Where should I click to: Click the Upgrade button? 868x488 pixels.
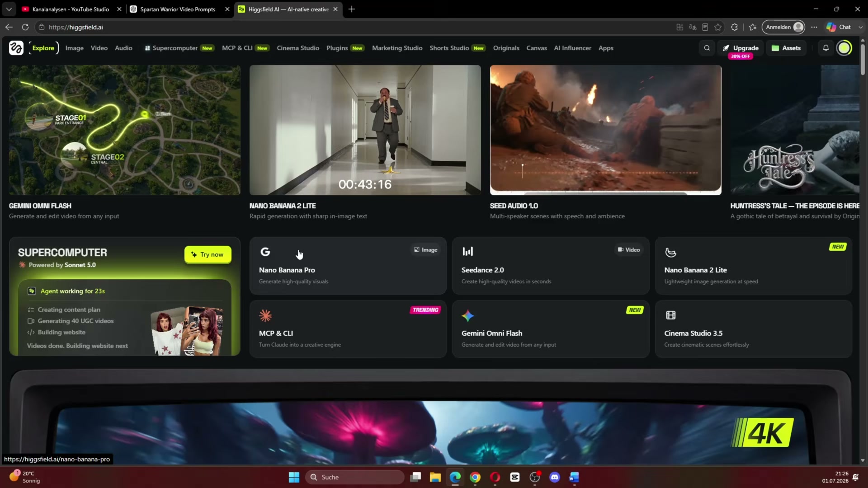coord(741,48)
